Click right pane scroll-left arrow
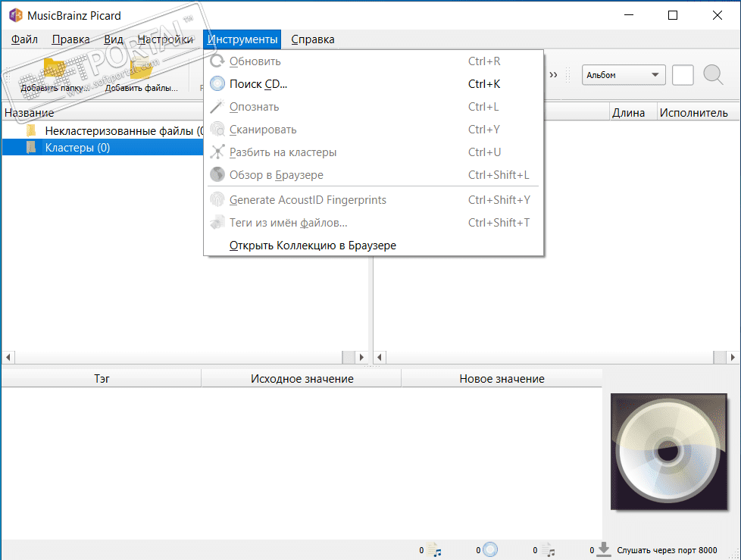The image size is (741, 560). [x=380, y=357]
